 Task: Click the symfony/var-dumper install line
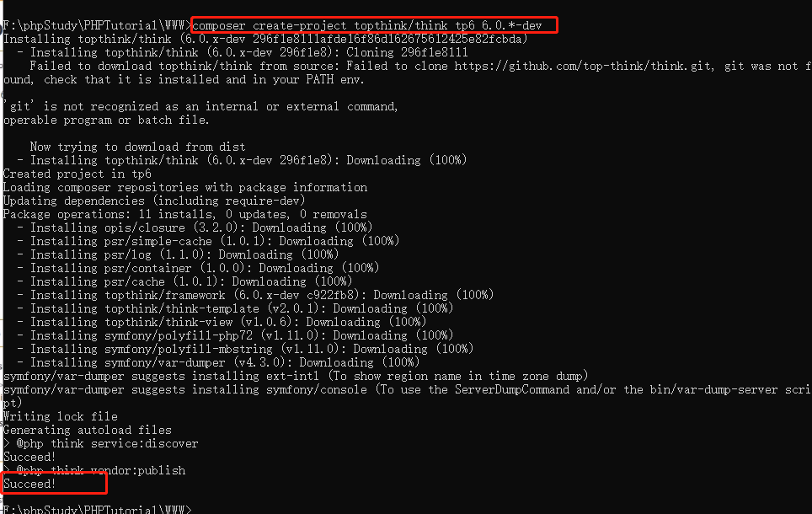pyautogui.click(x=218, y=362)
